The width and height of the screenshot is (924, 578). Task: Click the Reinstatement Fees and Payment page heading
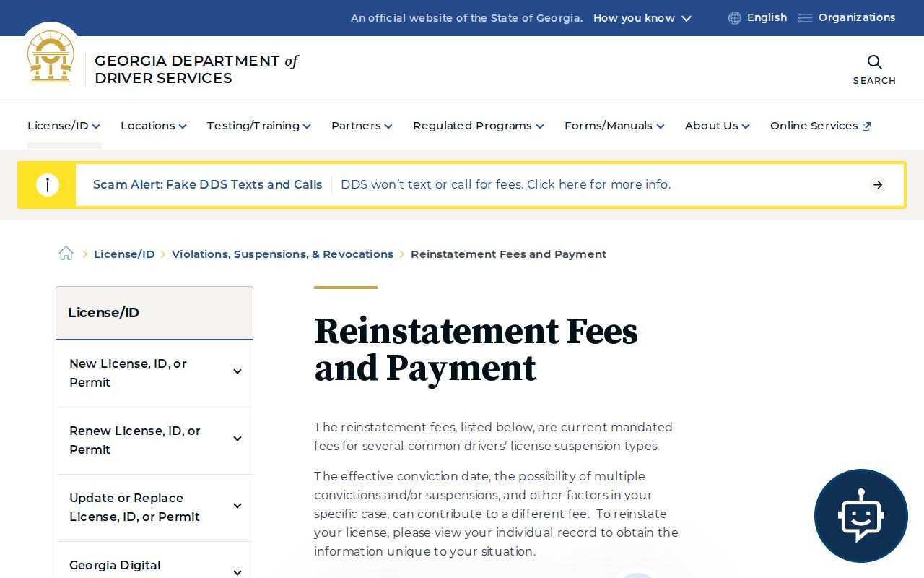(476, 350)
